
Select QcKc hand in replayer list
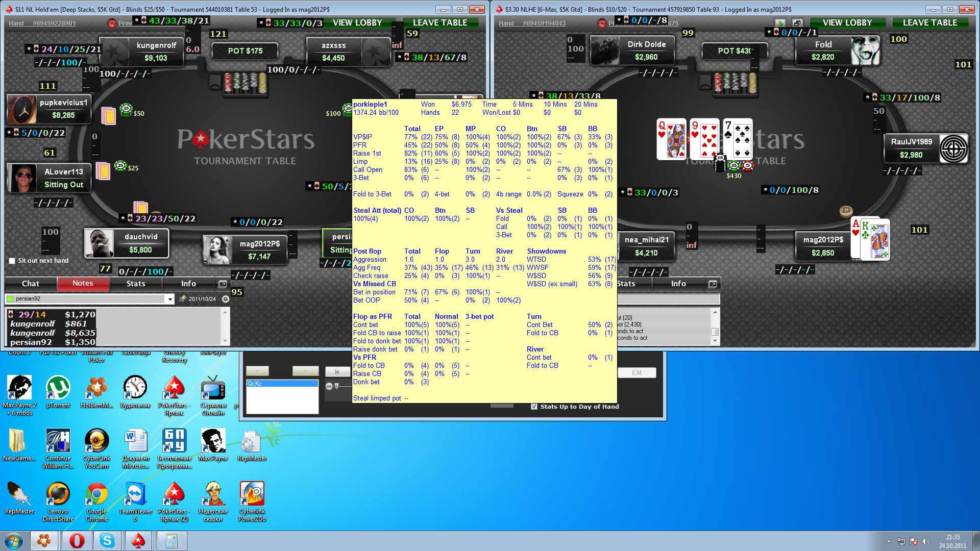coord(282,384)
